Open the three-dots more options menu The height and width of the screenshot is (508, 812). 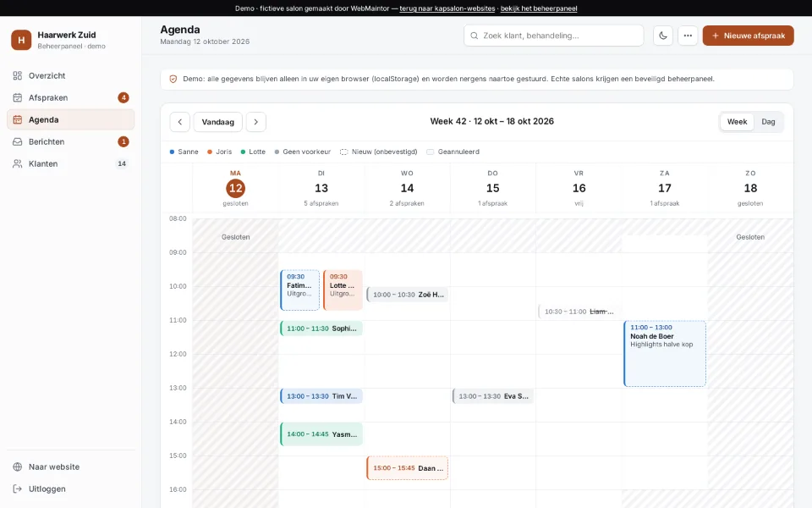[x=688, y=36]
